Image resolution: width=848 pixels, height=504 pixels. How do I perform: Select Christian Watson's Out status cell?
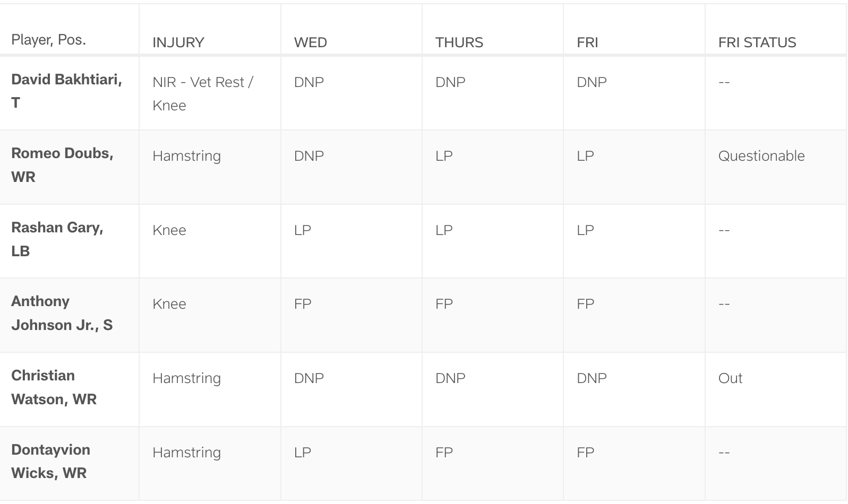point(730,378)
